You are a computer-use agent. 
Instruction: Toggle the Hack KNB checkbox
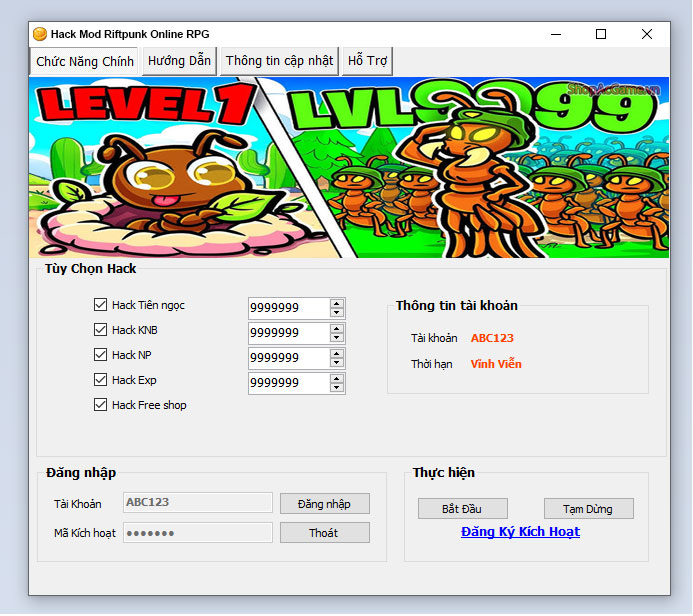pyautogui.click(x=100, y=330)
